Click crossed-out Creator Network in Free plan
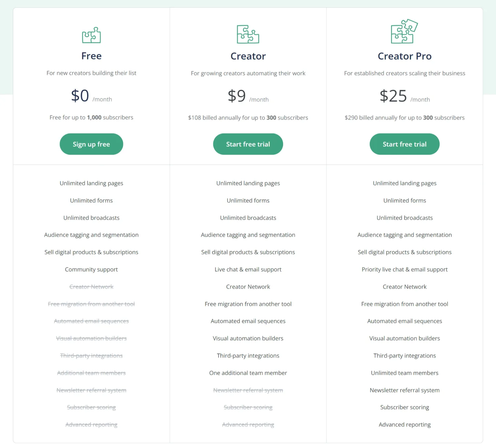The image size is (496, 448). 91,287
